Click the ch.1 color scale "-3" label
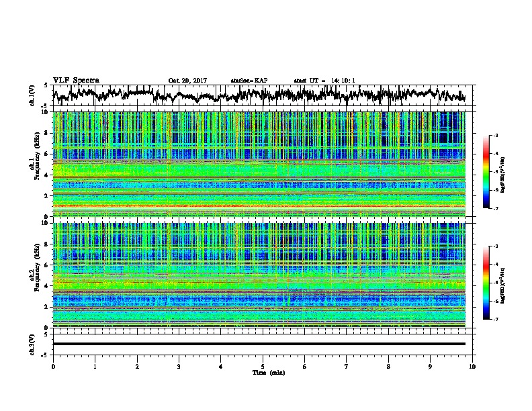532x411 pixels. [x=495, y=135]
